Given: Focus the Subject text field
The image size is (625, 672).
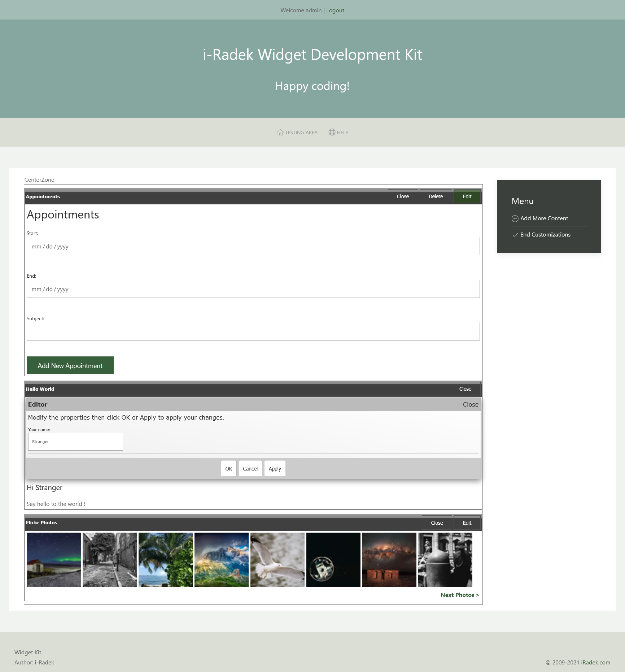Looking at the screenshot, I should tap(253, 331).
